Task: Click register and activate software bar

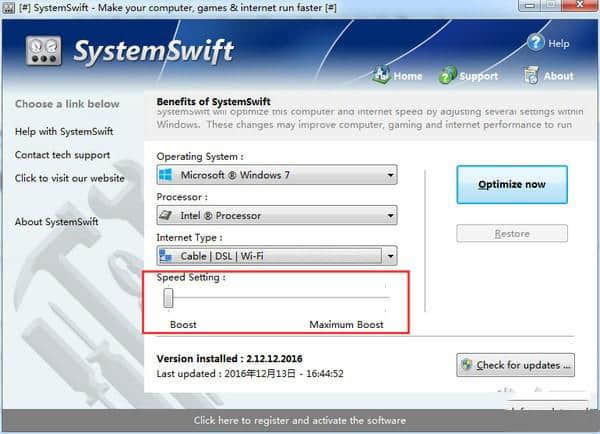Action: (300, 420)
